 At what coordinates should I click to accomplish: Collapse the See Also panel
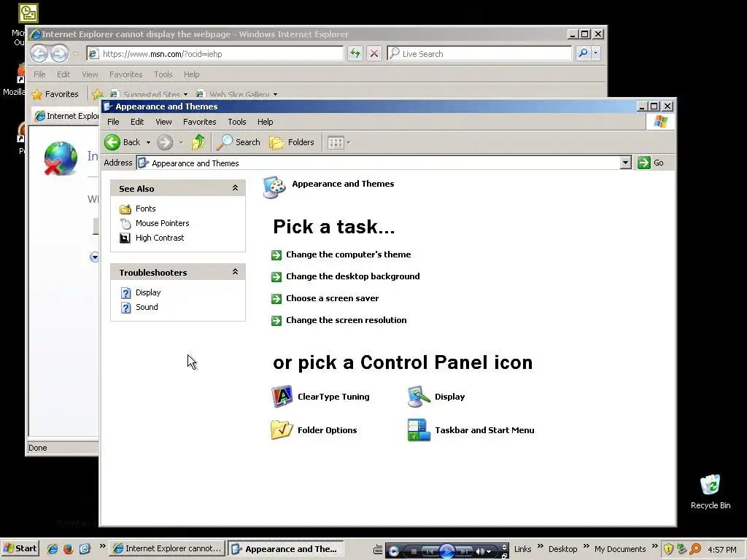coord(235,188)
